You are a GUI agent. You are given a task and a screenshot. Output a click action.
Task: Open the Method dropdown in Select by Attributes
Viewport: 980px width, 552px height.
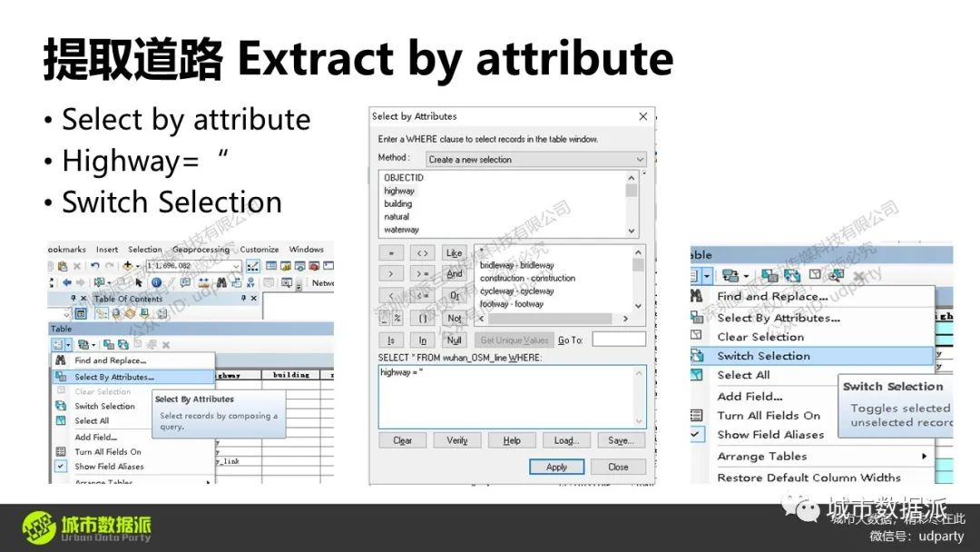coord(535,160)
